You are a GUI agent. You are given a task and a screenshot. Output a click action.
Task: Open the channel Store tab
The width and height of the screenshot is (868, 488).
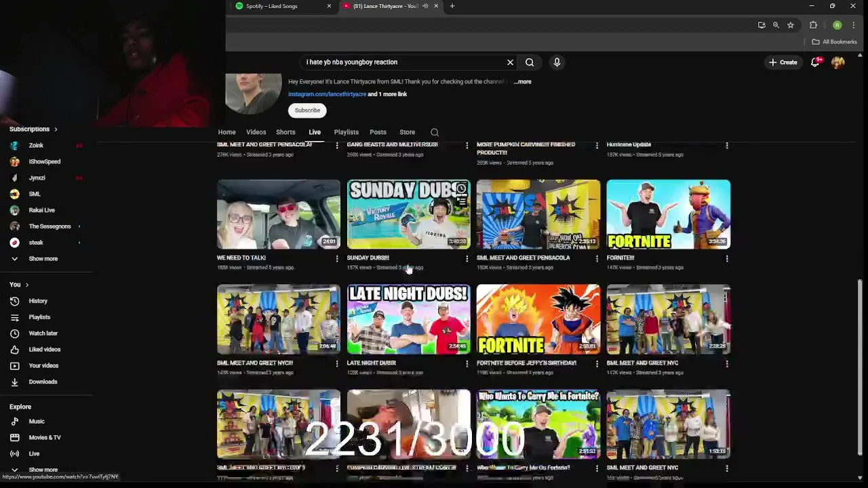point(407,132)
